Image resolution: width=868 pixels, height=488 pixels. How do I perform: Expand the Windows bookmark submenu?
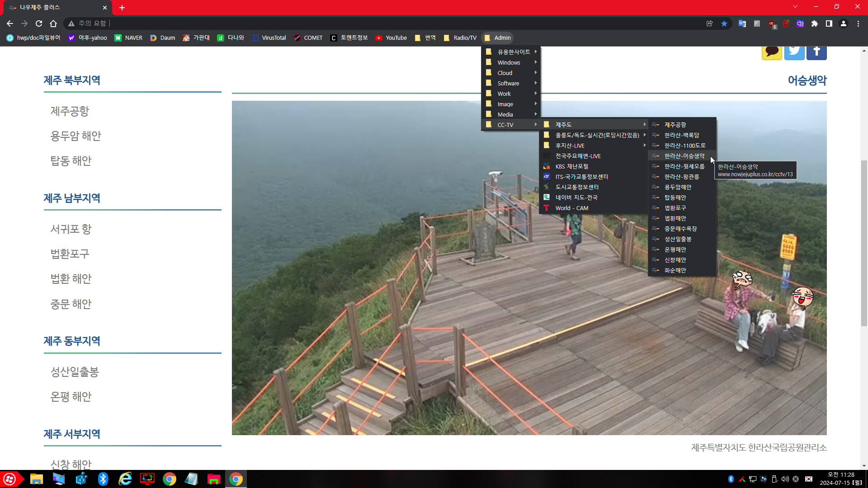coord(511,62)
